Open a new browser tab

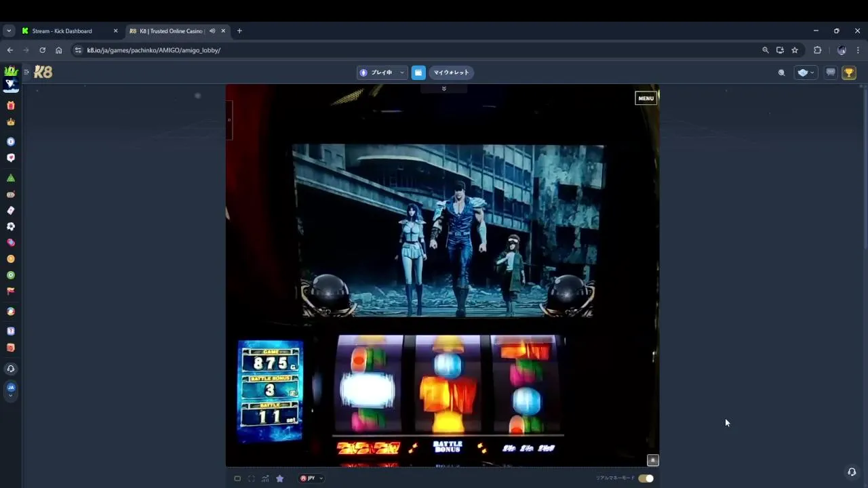(239, 30)
